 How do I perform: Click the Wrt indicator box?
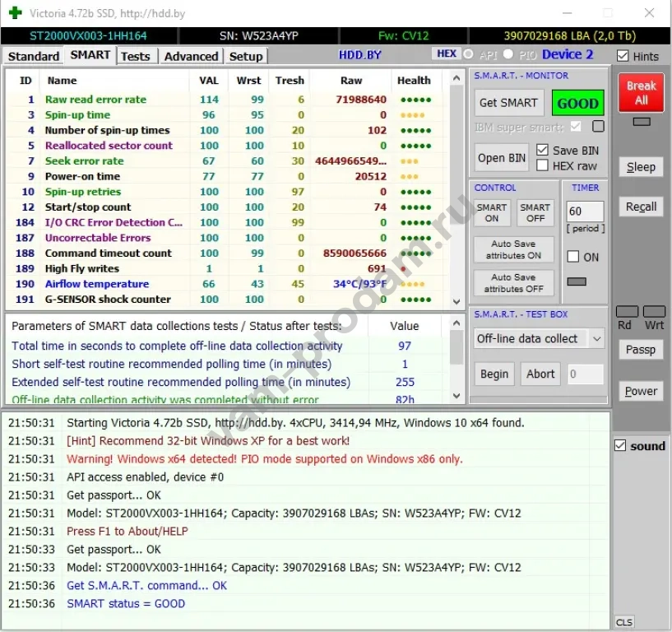click(x=654, y=311)
